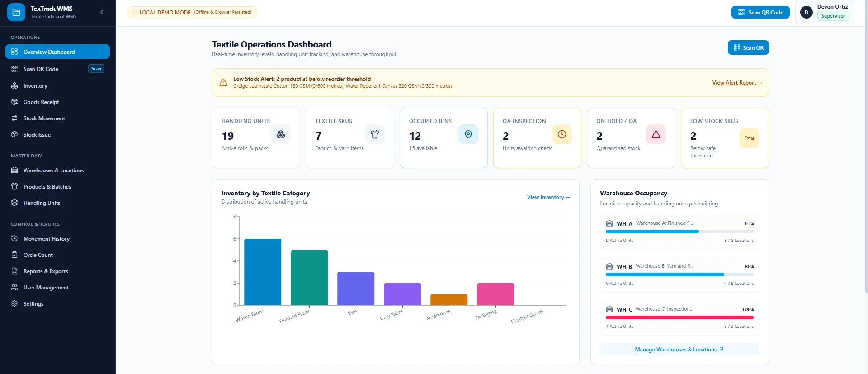Select the WH-B warehouse row
868x374 pixels.
[679, 275]
